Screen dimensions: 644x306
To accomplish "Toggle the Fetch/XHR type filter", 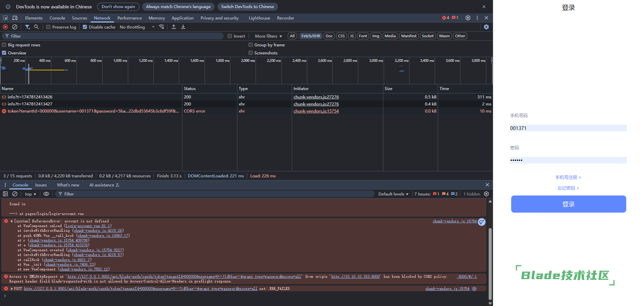I will 311,36.
